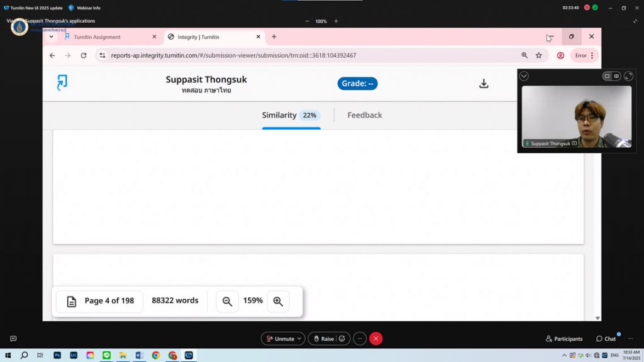Collapse the speaker video panel chevron
This screenshot has width=644, height=362.
(524, 76)
